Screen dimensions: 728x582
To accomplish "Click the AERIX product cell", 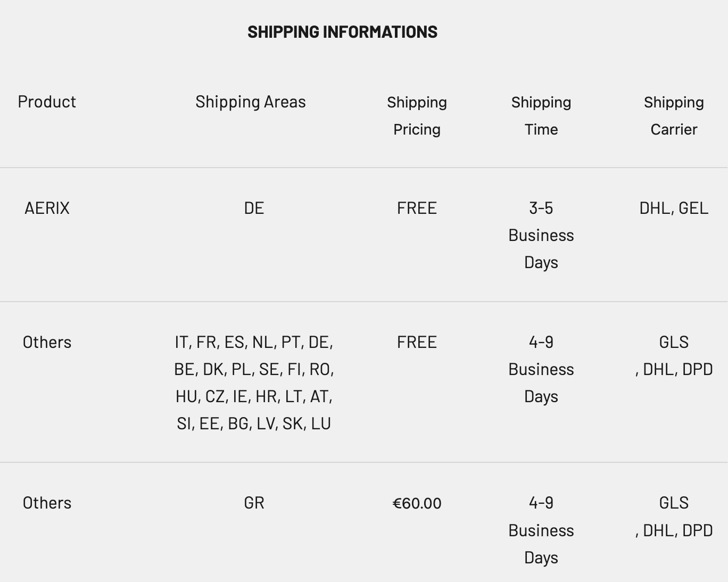I will point(47,208).
